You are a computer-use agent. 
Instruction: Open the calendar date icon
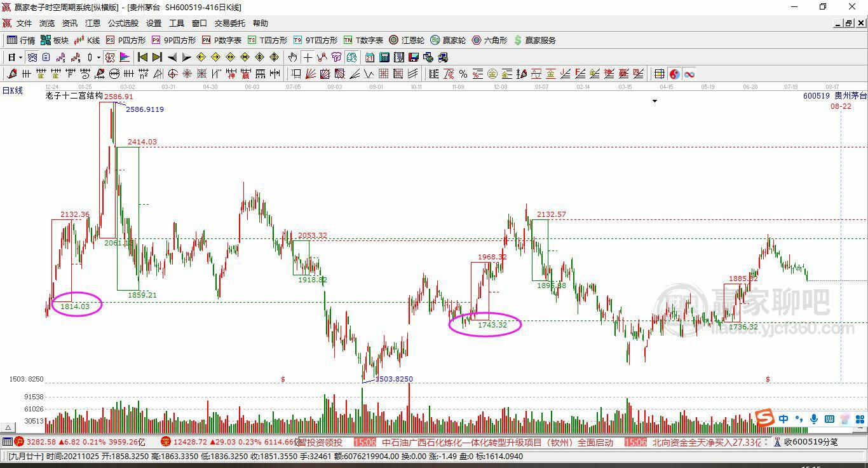(369, 57)
